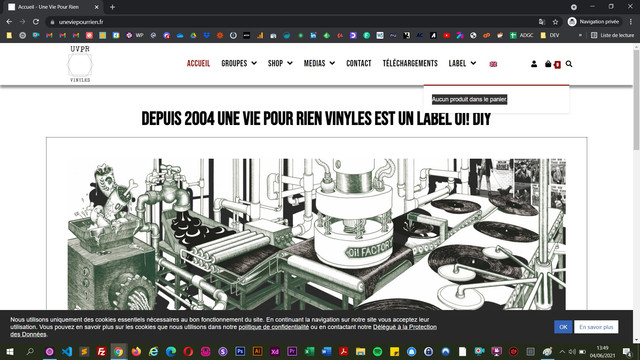Click the site search magnifier icon
640x360 pixels.
[569, 64]
